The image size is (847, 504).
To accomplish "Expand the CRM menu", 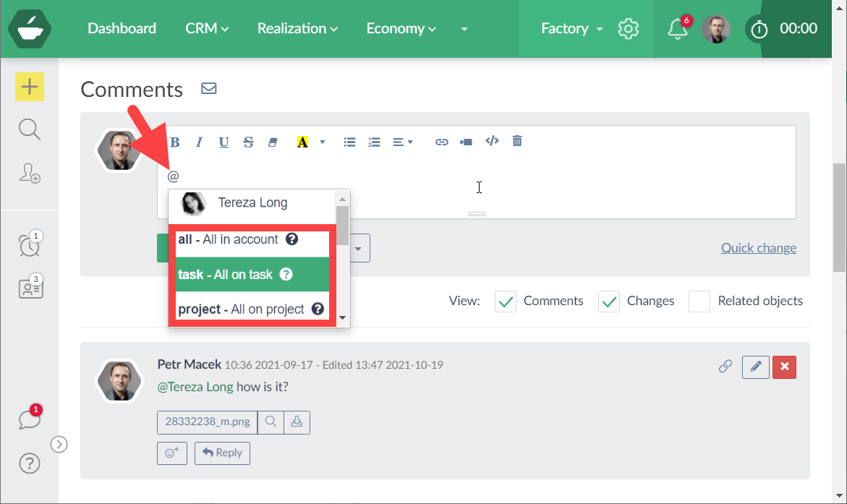I will coord(207,29).
